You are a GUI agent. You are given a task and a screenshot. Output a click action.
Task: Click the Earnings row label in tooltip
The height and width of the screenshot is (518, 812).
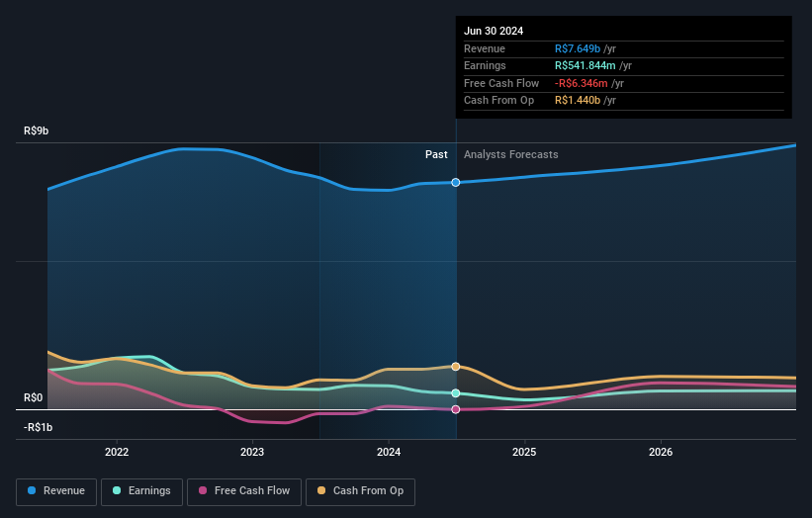[485, 65]
